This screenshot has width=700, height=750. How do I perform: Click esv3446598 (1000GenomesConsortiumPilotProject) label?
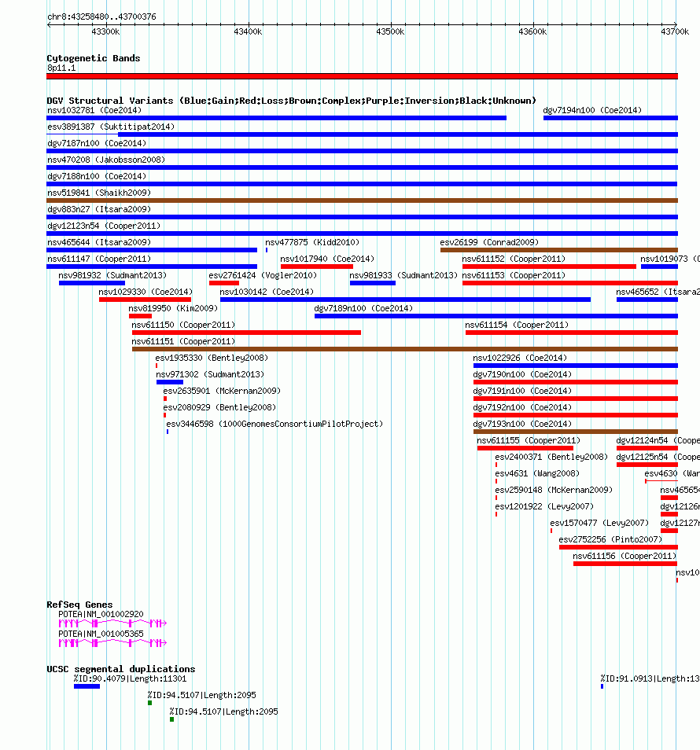tap(274, 424)
